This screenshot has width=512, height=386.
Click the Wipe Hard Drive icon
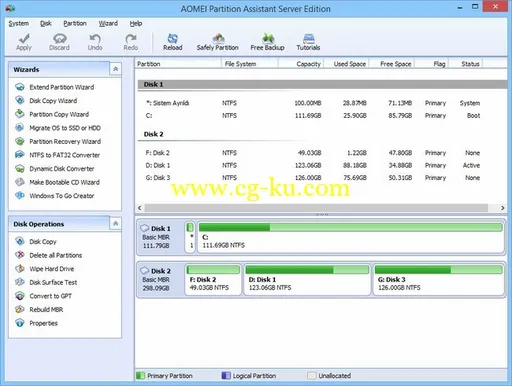tap(20, 269)
